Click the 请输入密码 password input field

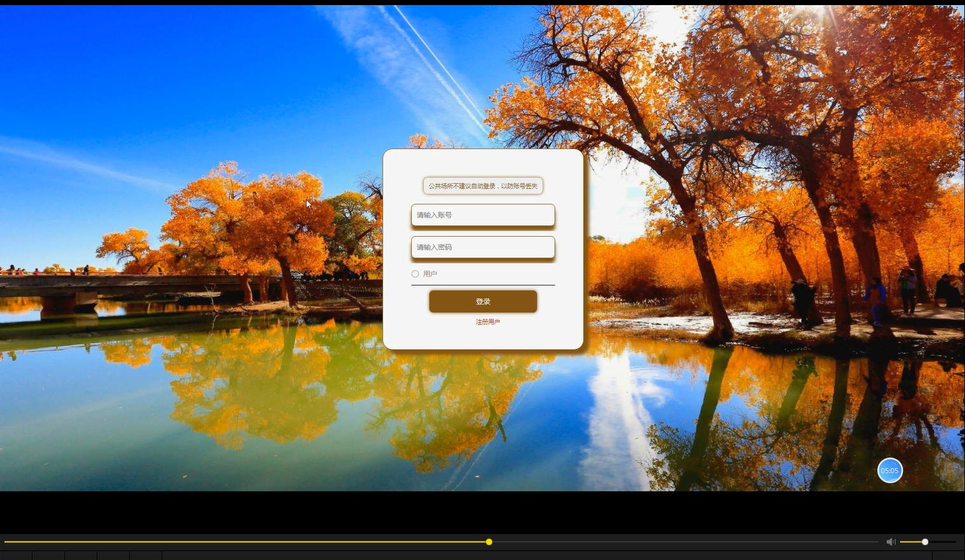tap(483, 247)
